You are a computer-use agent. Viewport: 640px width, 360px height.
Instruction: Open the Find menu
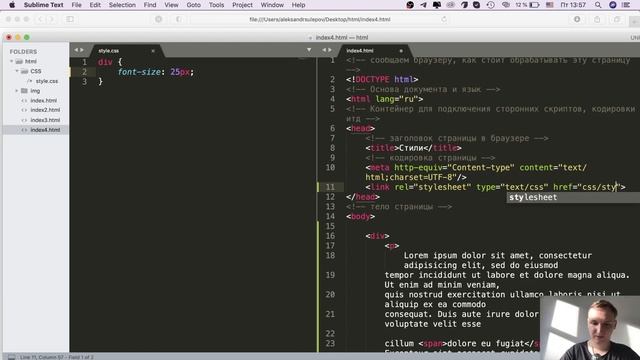tap(150, 5)
